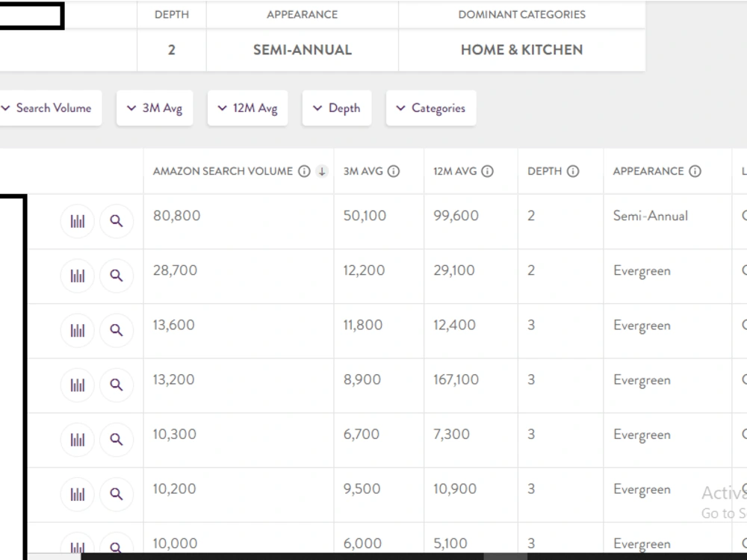Open trend chart for the 13,600 row
This screenshot has width=747, height=560.
[x=77, y=330]
